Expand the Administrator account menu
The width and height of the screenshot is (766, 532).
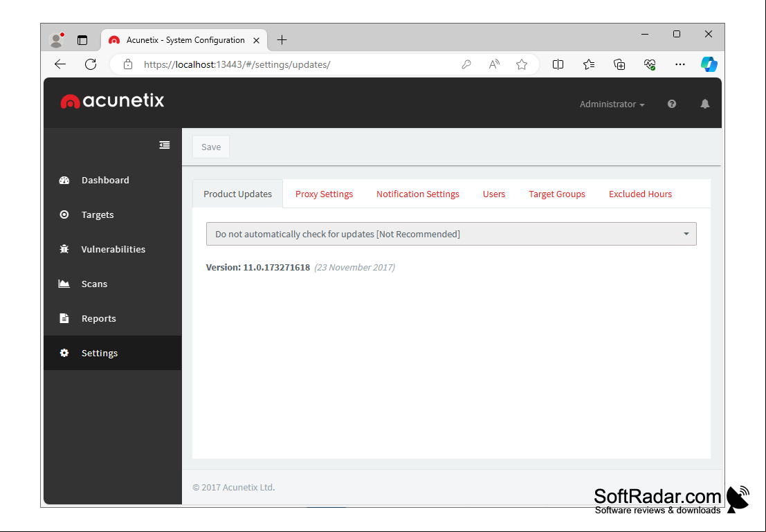(612, 104)
